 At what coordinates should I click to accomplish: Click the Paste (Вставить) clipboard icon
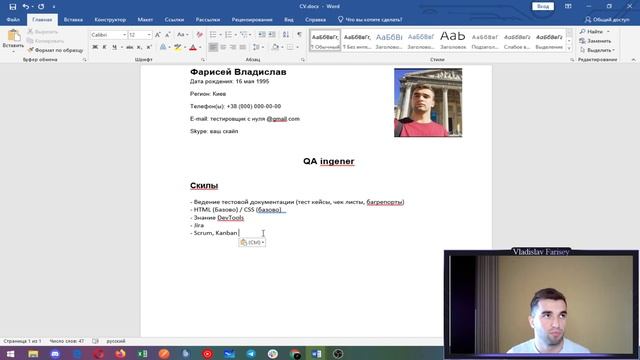(x=13, y=36)
